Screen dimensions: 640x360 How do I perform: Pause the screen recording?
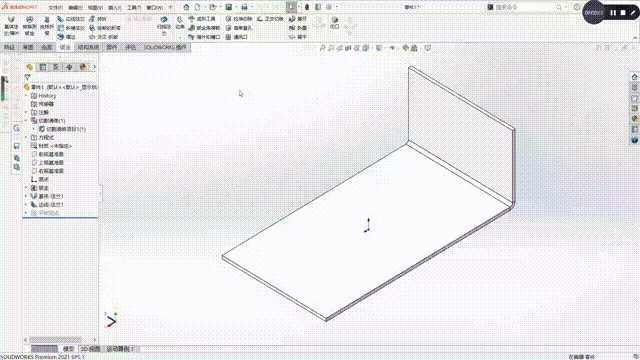click(613, 13)
